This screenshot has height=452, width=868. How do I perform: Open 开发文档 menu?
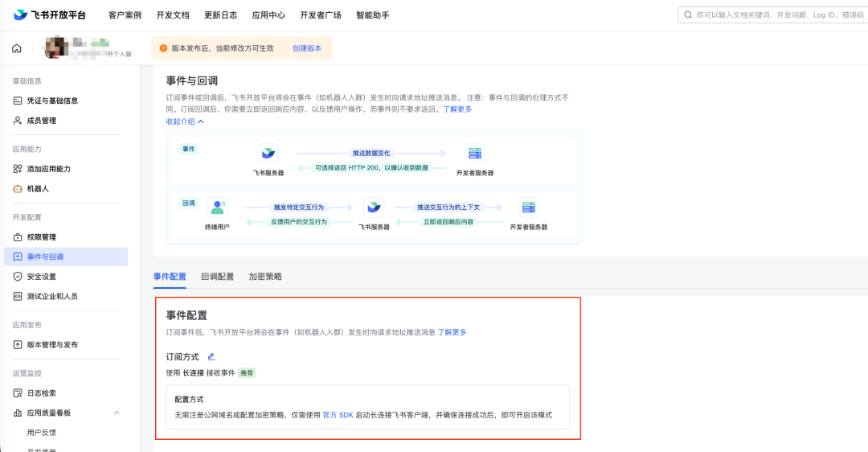(173, 15)
